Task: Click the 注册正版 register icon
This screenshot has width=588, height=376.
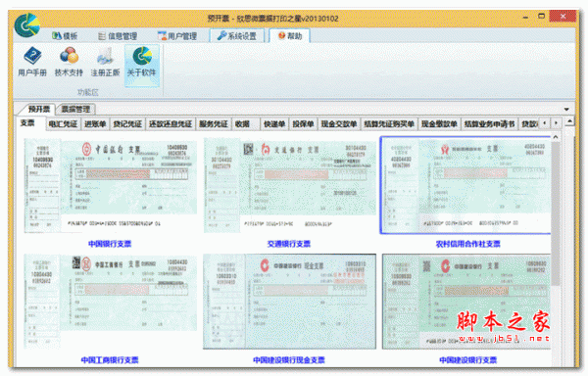Action: [x=106, y=62]
